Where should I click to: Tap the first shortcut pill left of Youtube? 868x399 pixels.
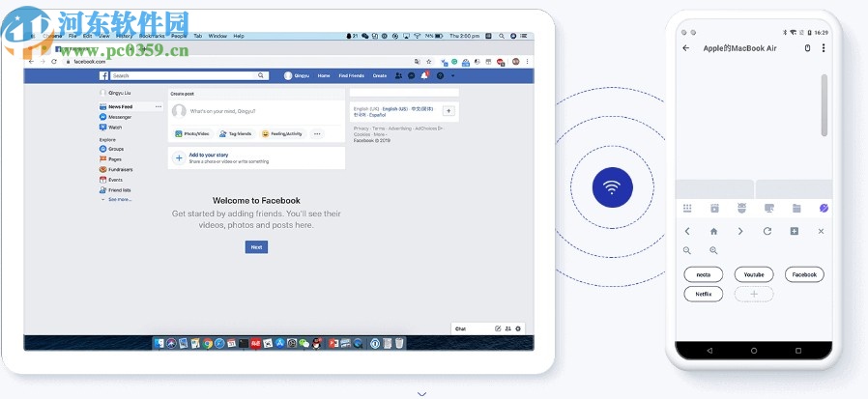tap(703, 274)
